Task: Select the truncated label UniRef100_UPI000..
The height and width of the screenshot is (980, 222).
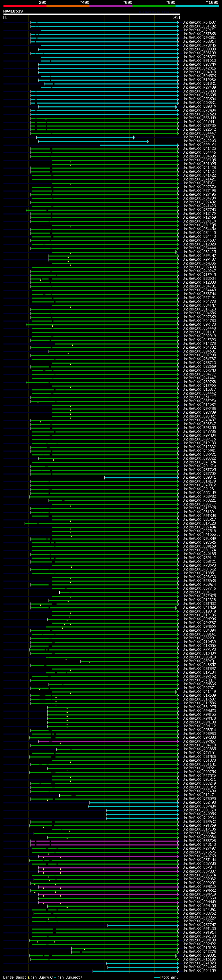Action: pos(201,535)
